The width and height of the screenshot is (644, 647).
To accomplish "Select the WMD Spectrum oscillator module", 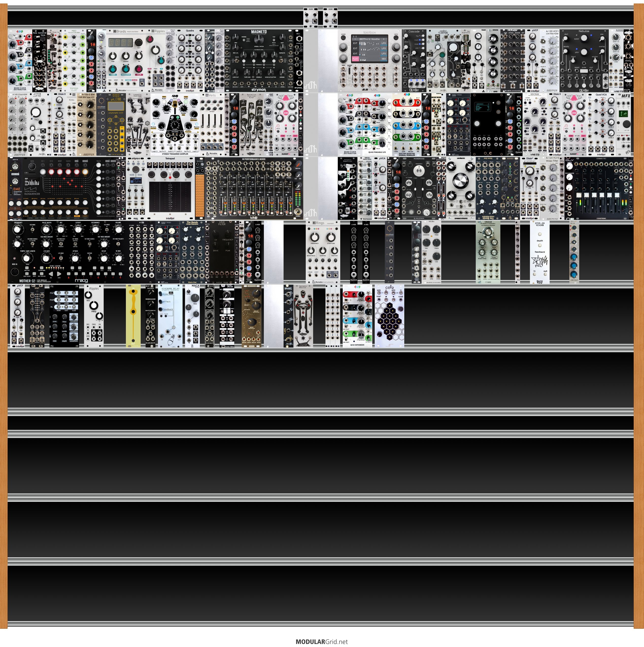I will tap(535, 124).
